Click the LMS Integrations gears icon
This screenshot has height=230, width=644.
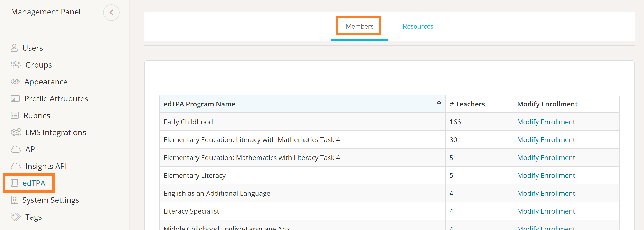tap(15, 132)
